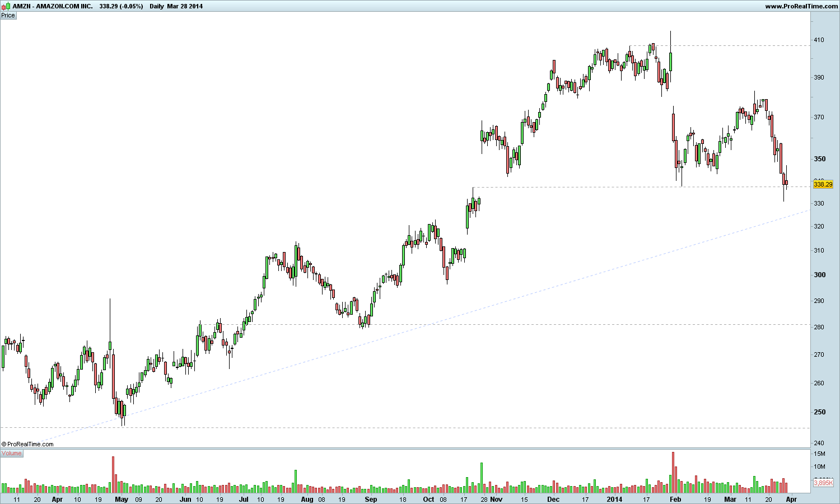This screenshot has width=840, height=504.
Task: Click the 310 price axis label
Action: click(819, 250)
